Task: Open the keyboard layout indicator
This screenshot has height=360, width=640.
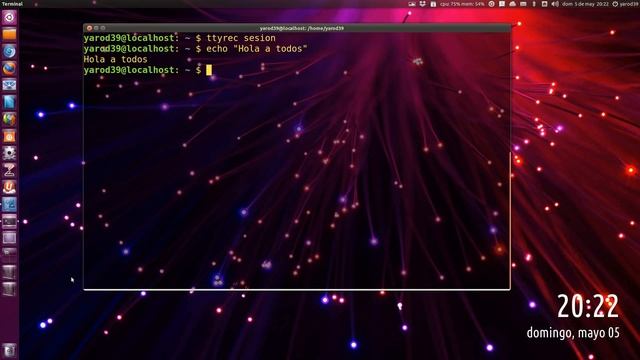Action: point(523,4)
